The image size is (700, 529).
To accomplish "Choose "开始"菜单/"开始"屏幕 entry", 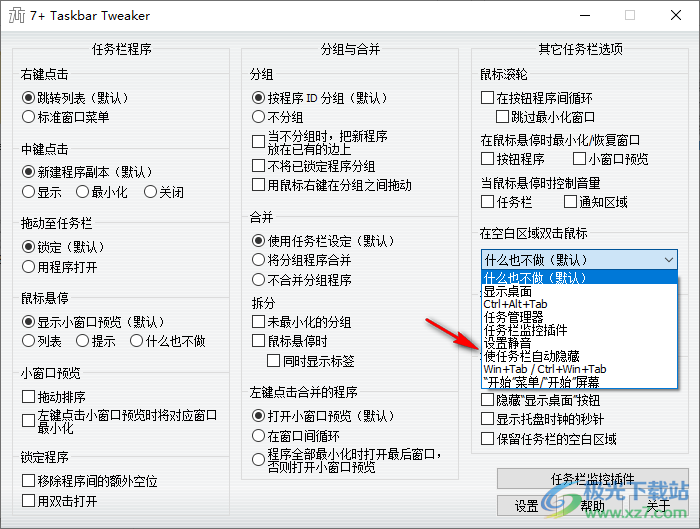I will (579, 382).
